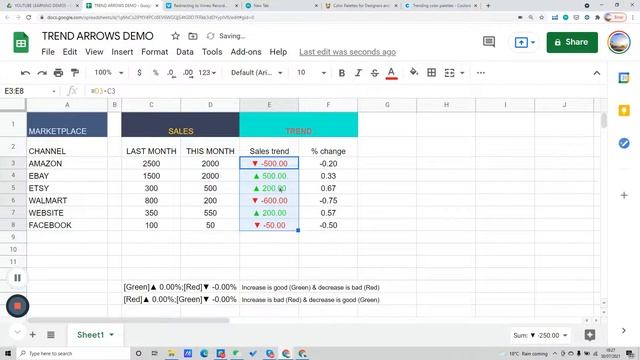
Task: Increase decimal places icon
Action: [x=188, y=73]
